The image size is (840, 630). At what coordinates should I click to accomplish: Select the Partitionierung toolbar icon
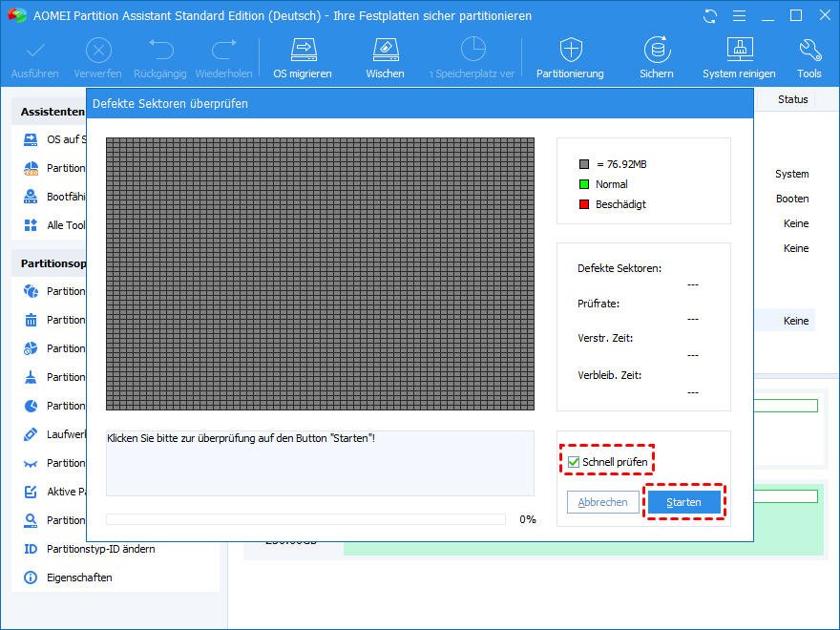pyautogui.click(x=570, y=51)
